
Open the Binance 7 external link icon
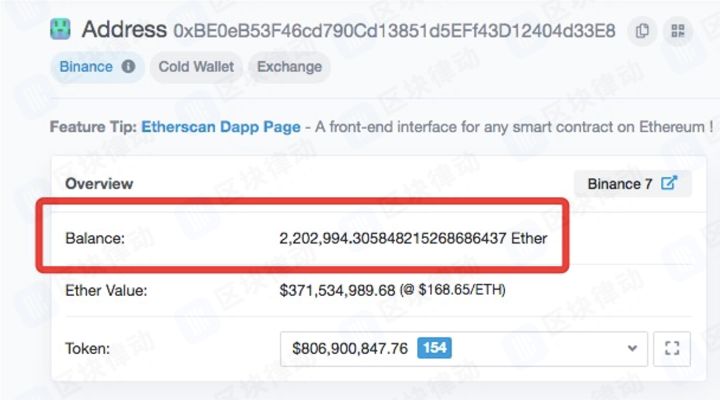coord(669,183)
